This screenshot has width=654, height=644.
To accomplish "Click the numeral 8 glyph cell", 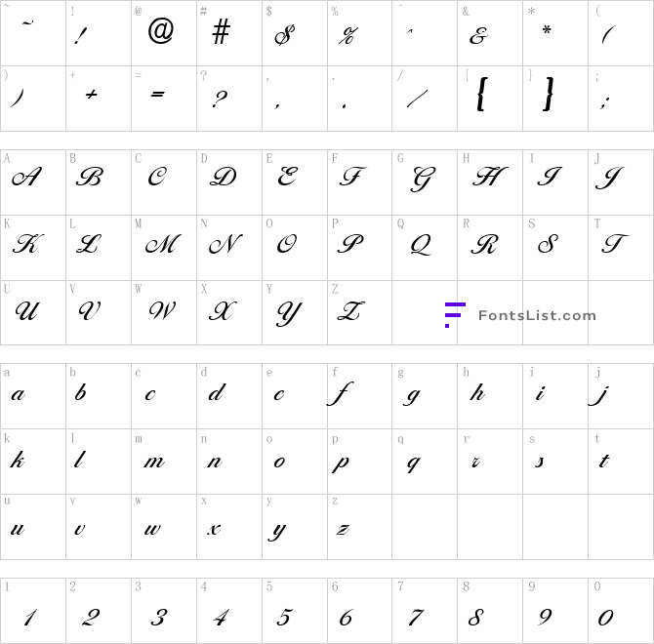I will [x=490, y=611].
